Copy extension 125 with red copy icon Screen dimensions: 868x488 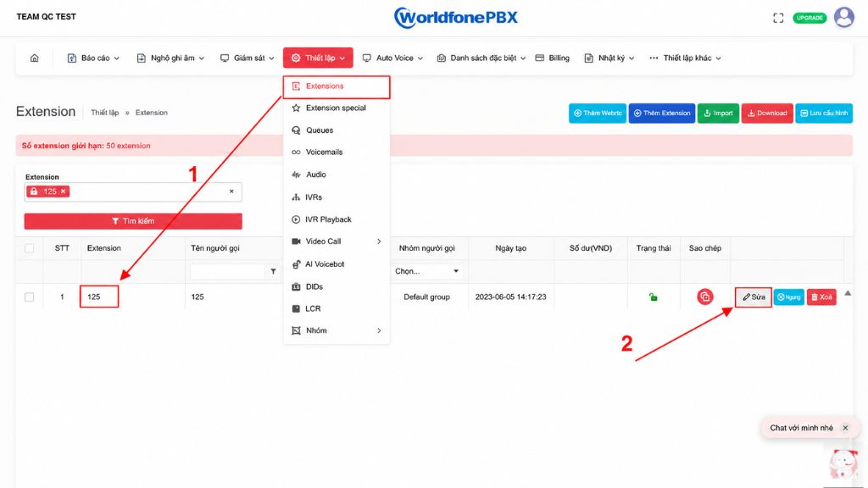click(704, 297)
